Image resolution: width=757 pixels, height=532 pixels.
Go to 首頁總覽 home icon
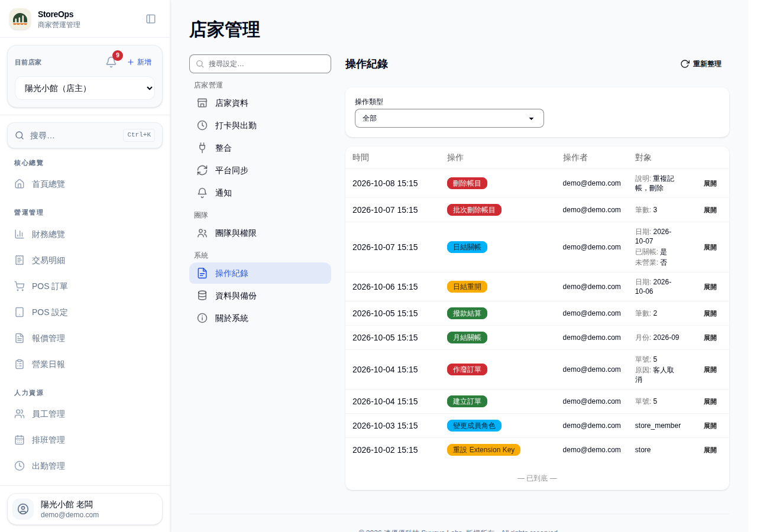tap(20, 184)
